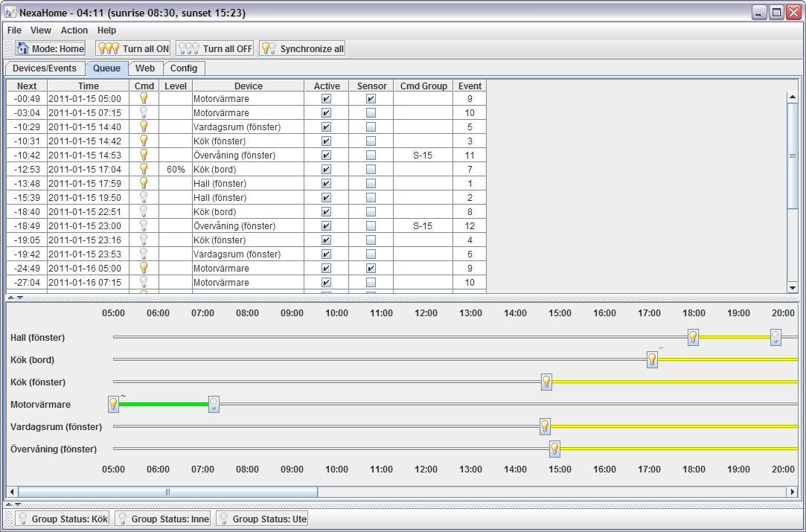Click the off-bulb icon in the 19:50 Hall row
This screenshot has width=806, height=532.
tap(144, 197)
